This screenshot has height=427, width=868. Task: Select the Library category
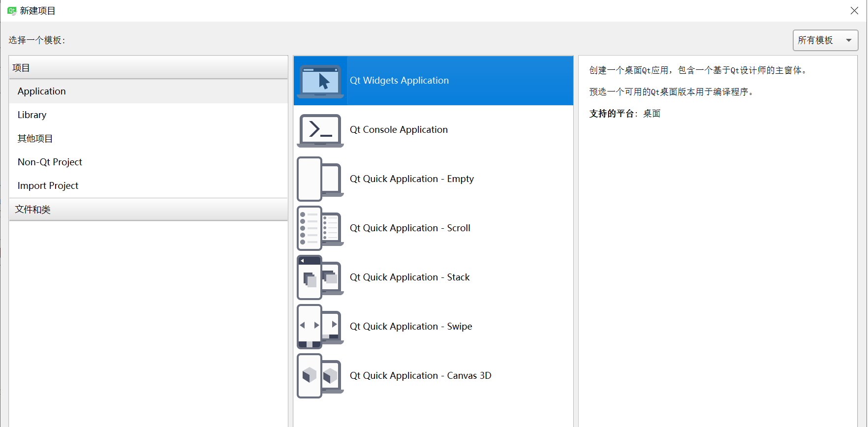click(x=148, y=115)
